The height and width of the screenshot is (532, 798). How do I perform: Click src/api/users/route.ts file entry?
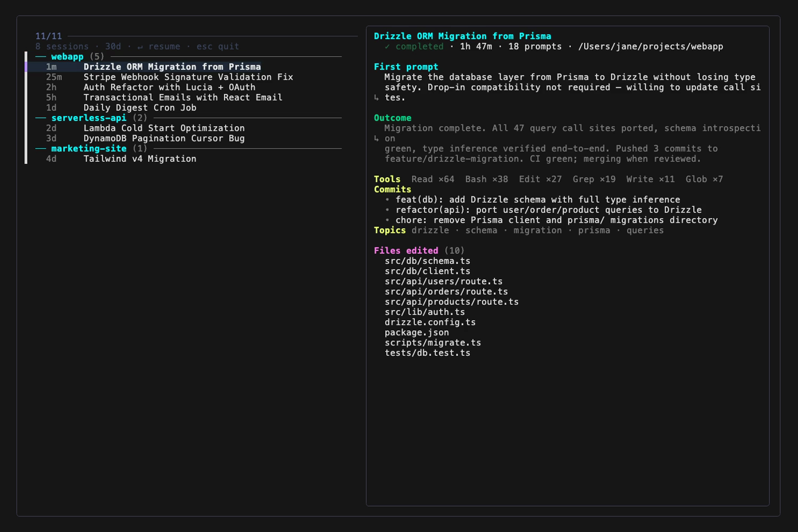444,281
